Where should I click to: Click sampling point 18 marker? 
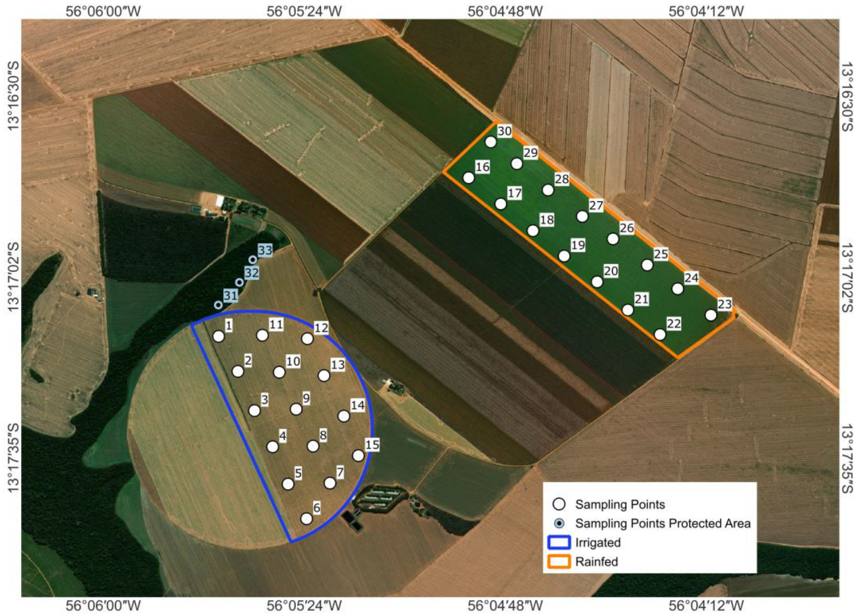(x=533, y=230)
